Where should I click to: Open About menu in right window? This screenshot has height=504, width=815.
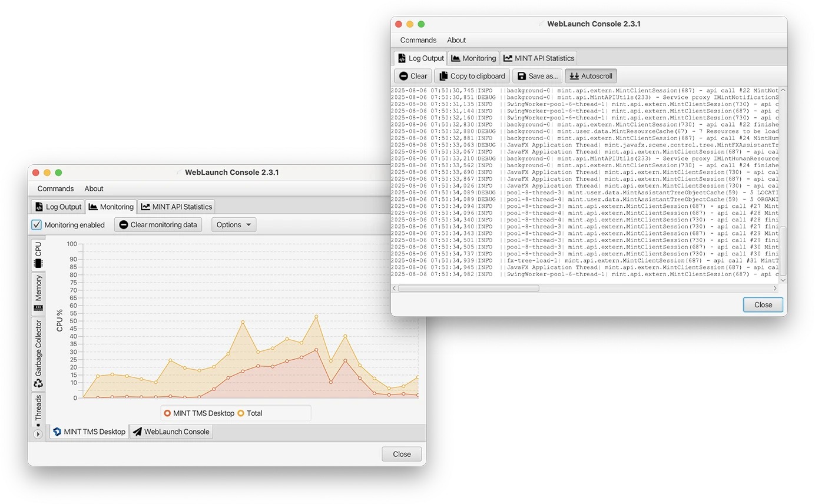pos(456,40)
